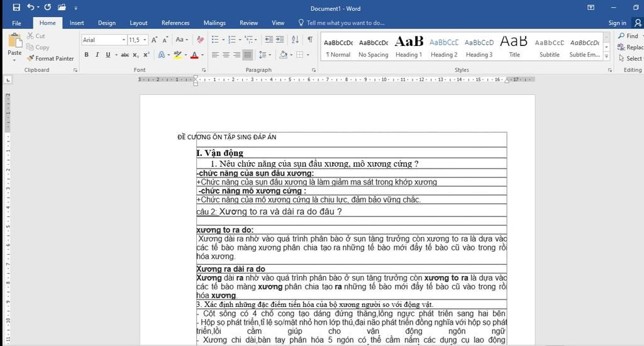Image resolution: width=644 pixels, height=346 pixels.
Task: Center align the text
Action: [x=226, y=55]
